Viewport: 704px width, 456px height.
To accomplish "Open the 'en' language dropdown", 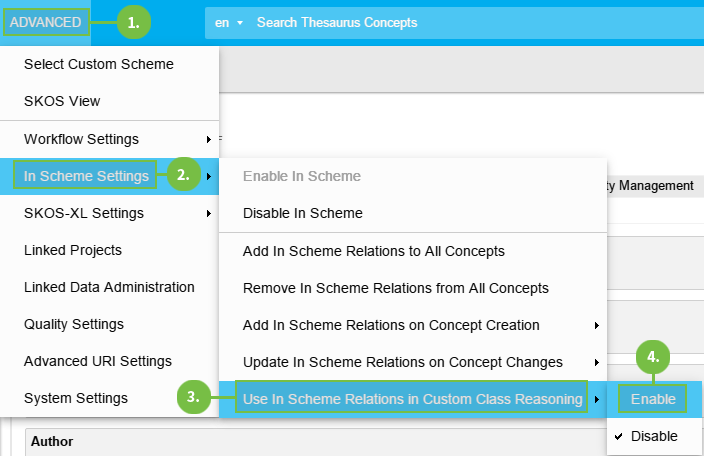I will [229, 22].
